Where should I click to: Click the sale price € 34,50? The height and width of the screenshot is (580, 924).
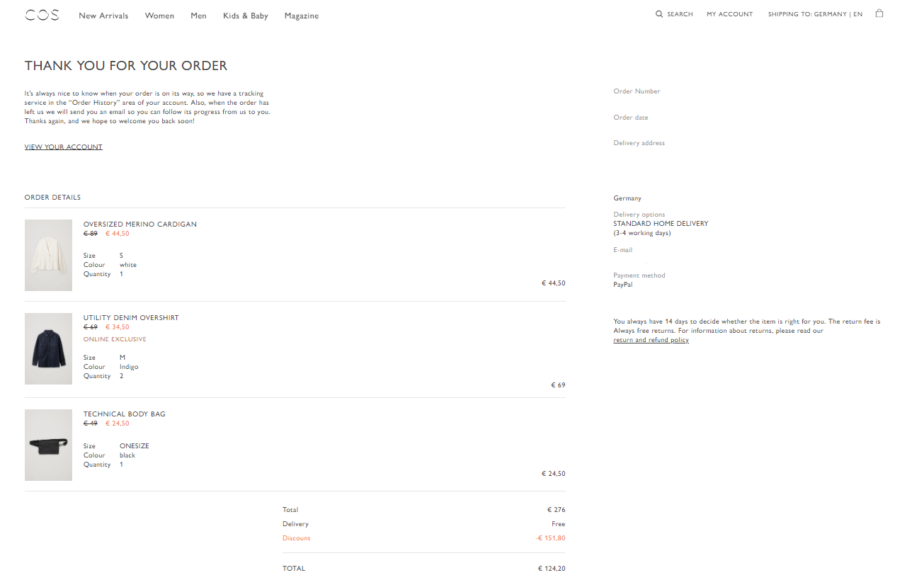[118, 327]
